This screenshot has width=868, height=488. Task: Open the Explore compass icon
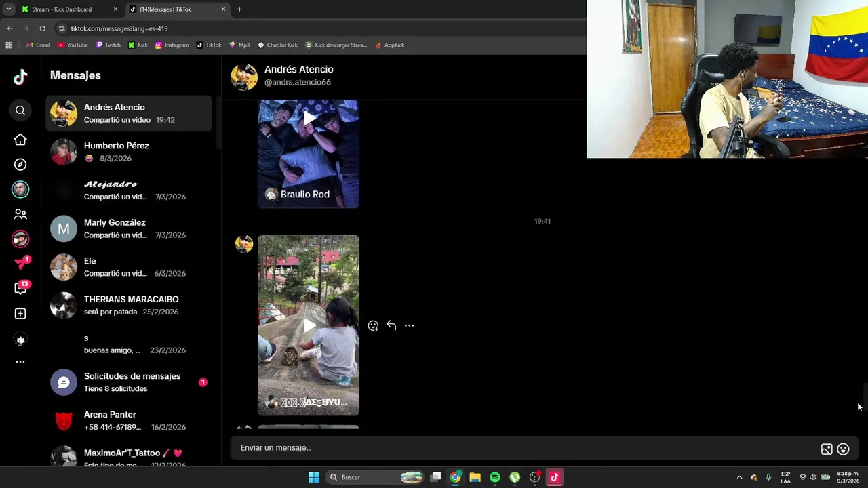[x=20, y=165]
